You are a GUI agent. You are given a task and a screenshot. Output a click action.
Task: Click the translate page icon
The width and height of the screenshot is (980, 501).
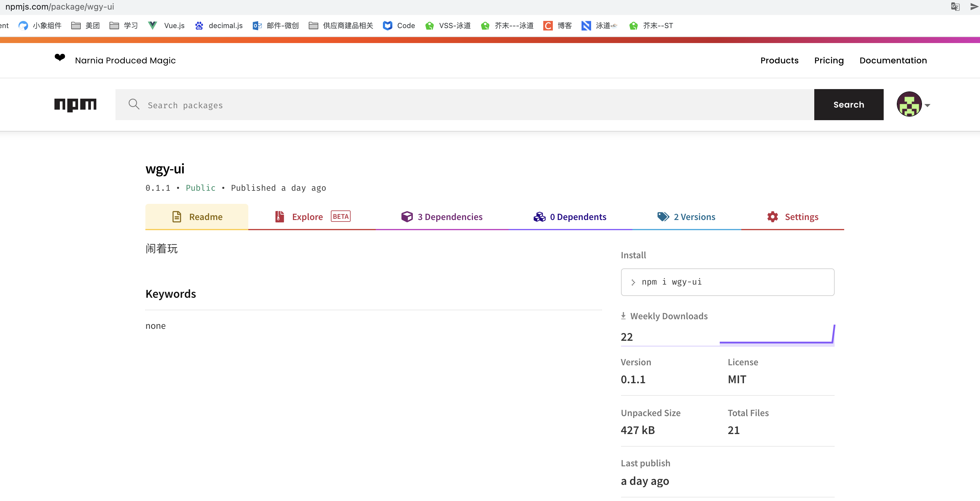click(x=955, y=7)
